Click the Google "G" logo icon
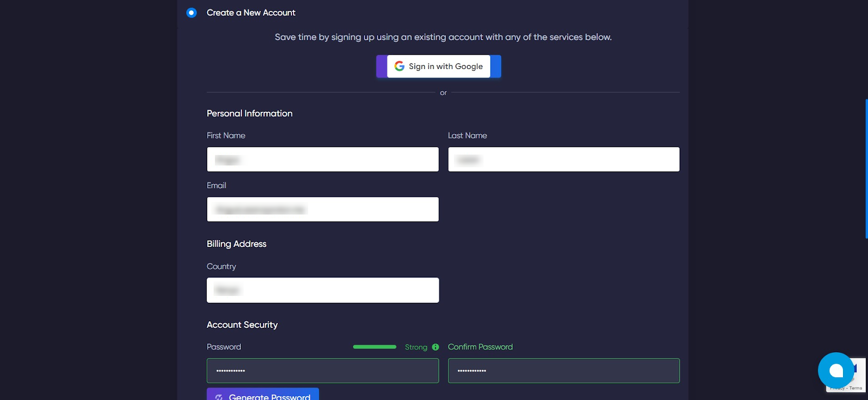Screen dimensions: 868x400 399,66
